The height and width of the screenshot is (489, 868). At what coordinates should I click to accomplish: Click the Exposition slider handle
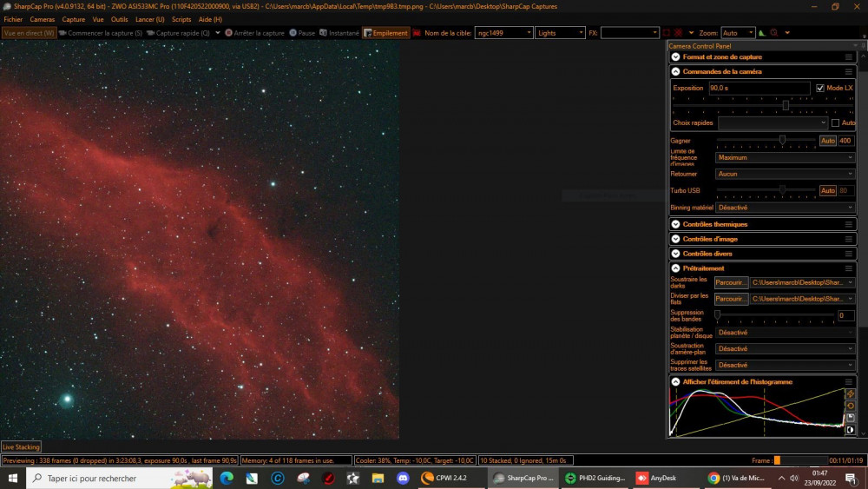pyautogui.click(x=786, y=105)
